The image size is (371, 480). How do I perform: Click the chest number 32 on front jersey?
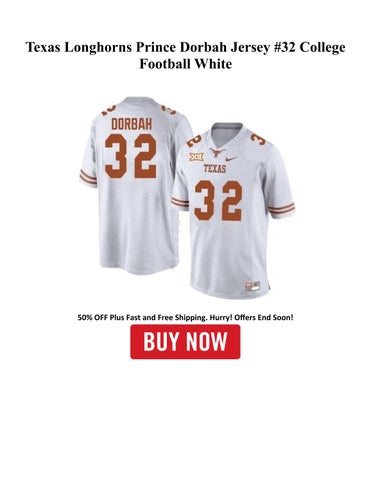pyautogui.click(x=218, y=201)
